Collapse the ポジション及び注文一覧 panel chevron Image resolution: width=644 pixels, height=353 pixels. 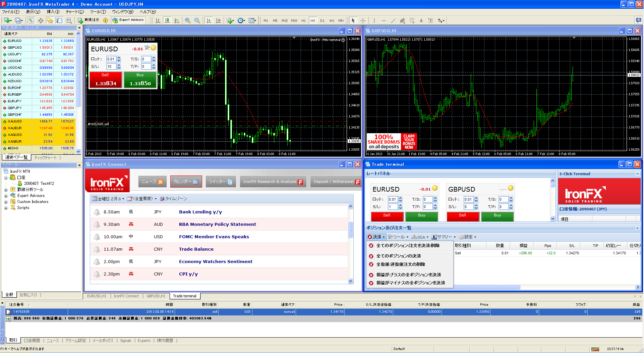click(x=637, y=228)
